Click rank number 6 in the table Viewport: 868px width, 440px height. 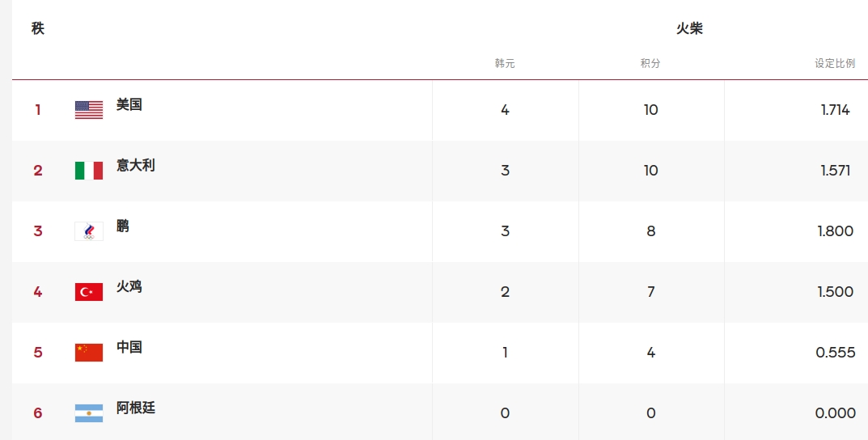click(x=38, y=413)
